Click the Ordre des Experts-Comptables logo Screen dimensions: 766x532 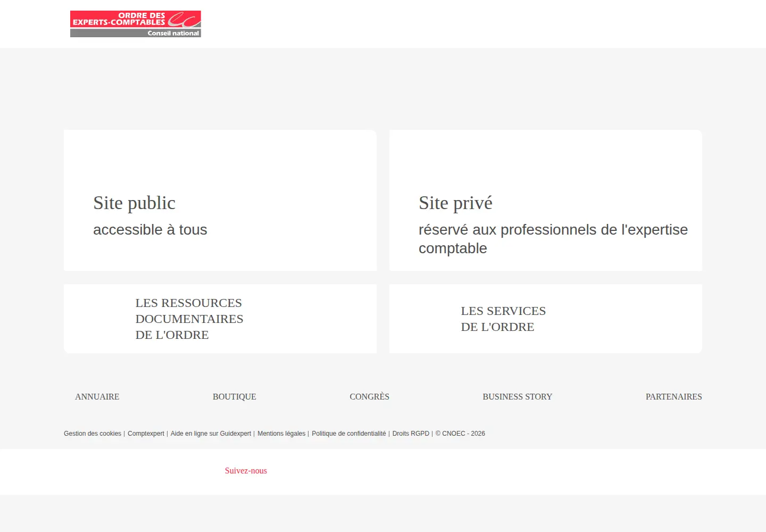tap(136, 24)
